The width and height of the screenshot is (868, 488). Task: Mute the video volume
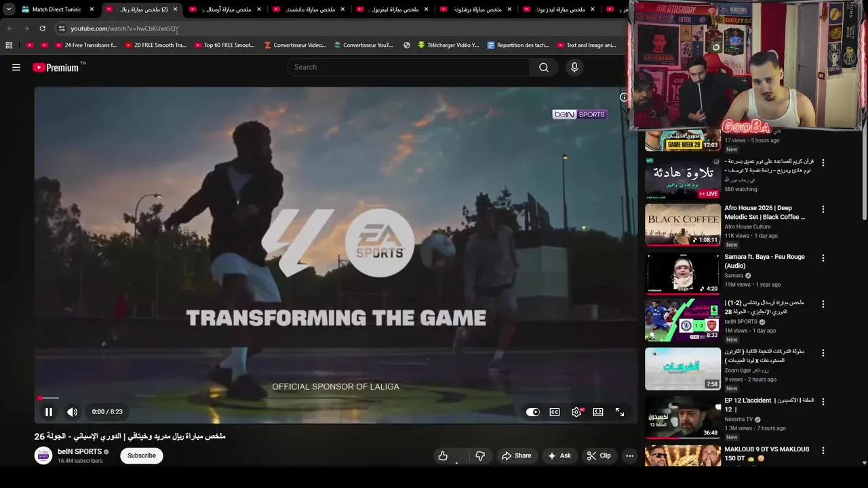pyautogui.click(x=72, y=411)
